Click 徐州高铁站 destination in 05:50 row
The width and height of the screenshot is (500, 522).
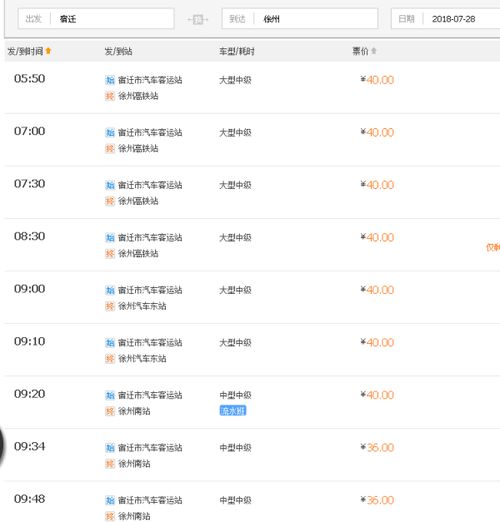coord(138,96)
